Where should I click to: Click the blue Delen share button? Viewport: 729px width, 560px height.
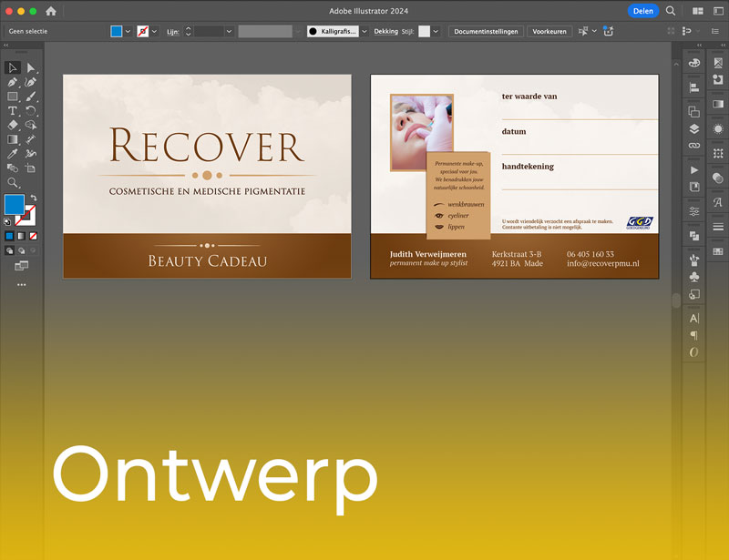[643, 11]
